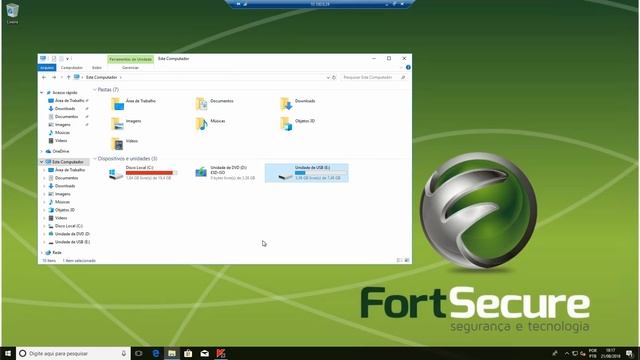The image size is (640, 360).
Task: Select Imagens under Acesso rápido
Action: (62, 124)
